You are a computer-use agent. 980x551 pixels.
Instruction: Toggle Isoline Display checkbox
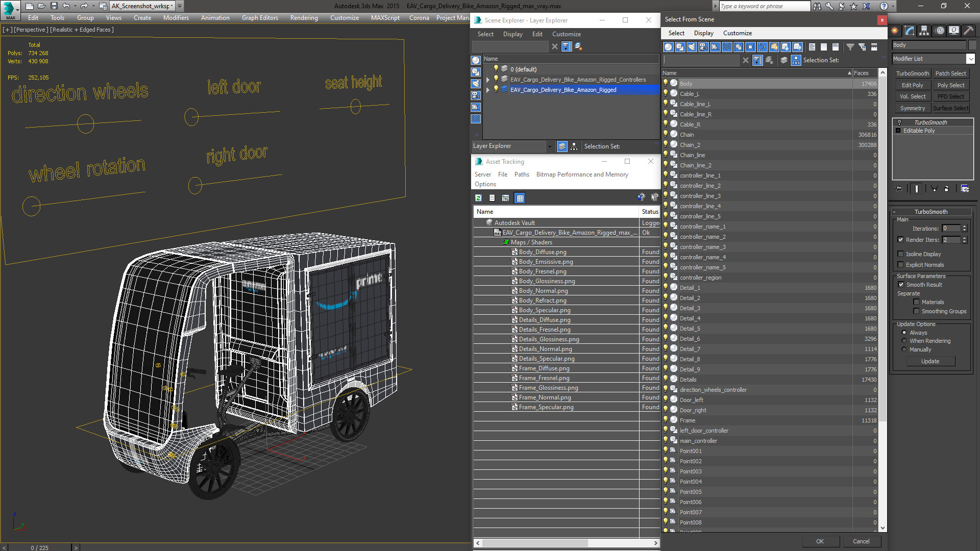pyautogui.click(x=900, y=254)
